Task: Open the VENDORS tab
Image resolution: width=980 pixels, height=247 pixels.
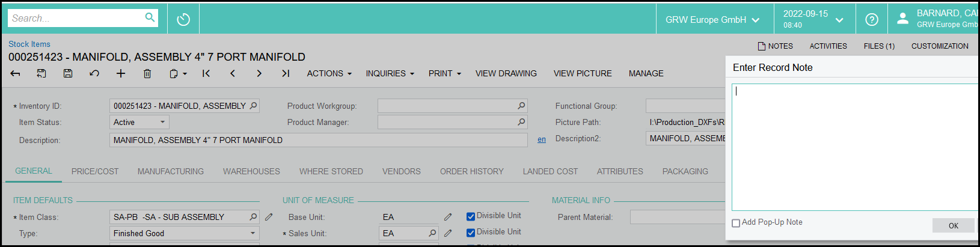Action: tap(401, 171)
